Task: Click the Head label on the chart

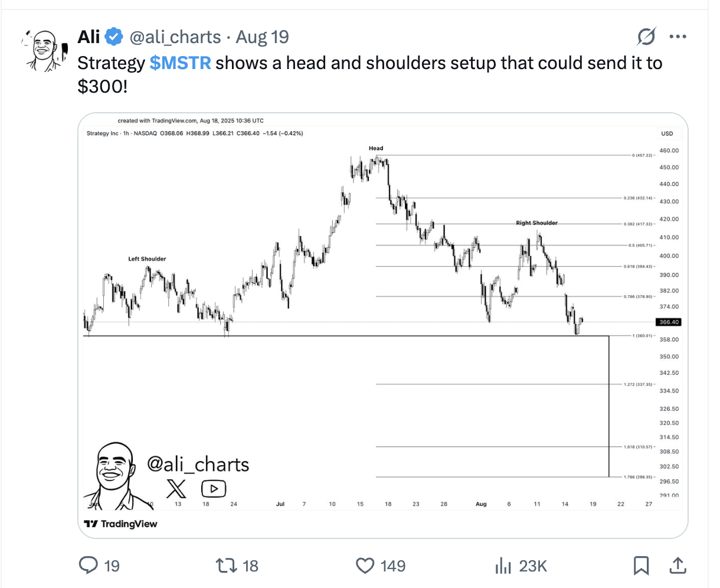Action: tap(376, 148)
